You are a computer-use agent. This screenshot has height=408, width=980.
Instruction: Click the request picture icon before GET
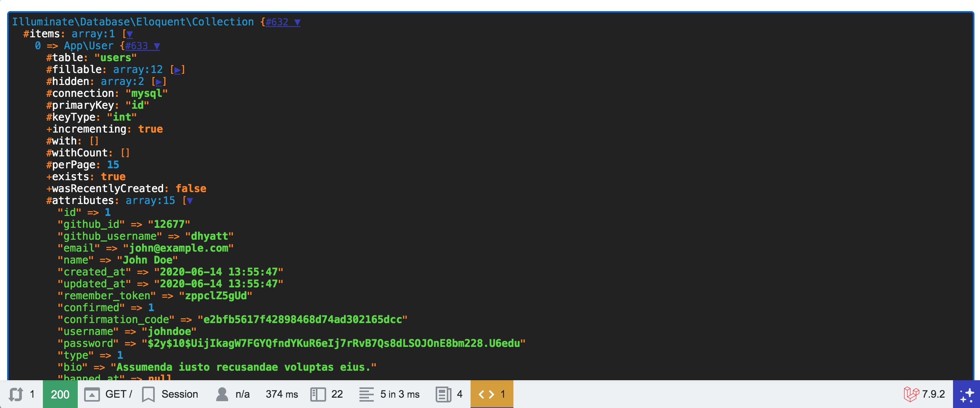coord(92,395)
